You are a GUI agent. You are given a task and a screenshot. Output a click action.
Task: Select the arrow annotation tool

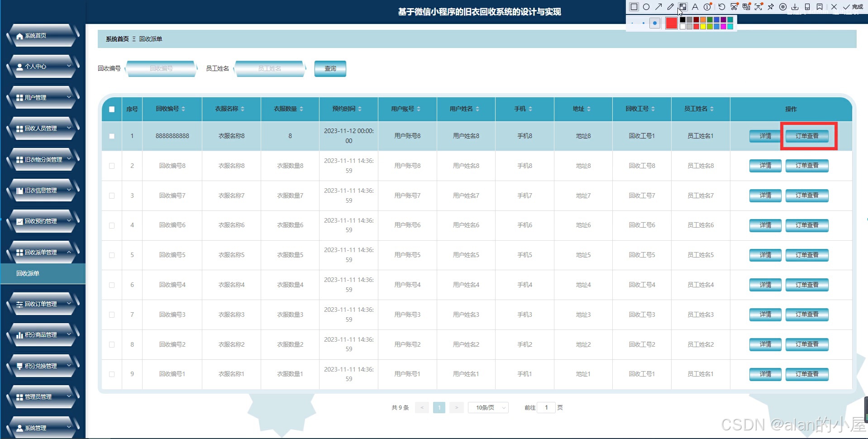click(658, 7)
